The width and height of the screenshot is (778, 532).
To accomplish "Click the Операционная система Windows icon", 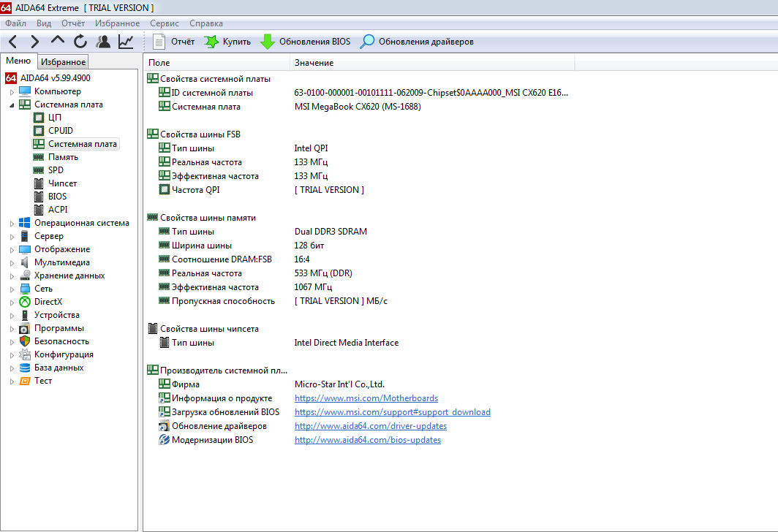I will pyautogui.click(x=25, y=223).
